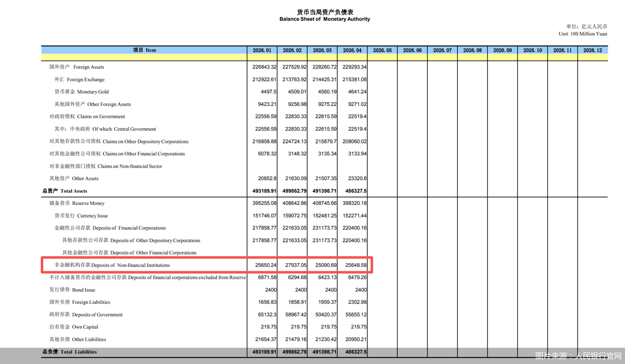This screenshot has width=625, height=364.
Task: Select the 2026.02 column header
Action: pyautogui.click(x=292, y=50)
